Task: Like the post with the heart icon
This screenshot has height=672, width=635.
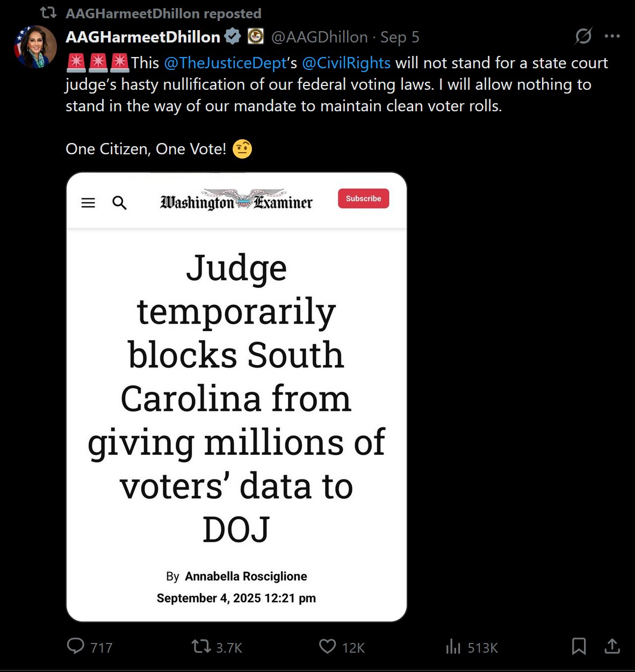Action: pyautogui.click(x=327, y=646)
